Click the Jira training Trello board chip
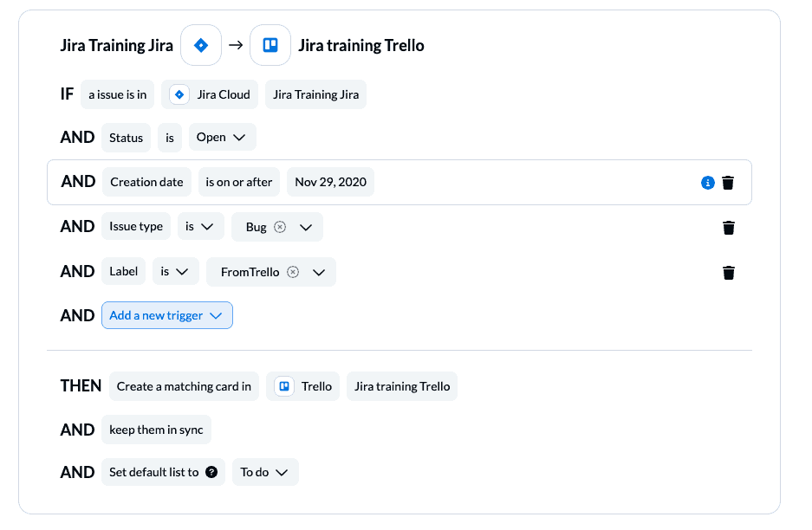 [402, 386]
